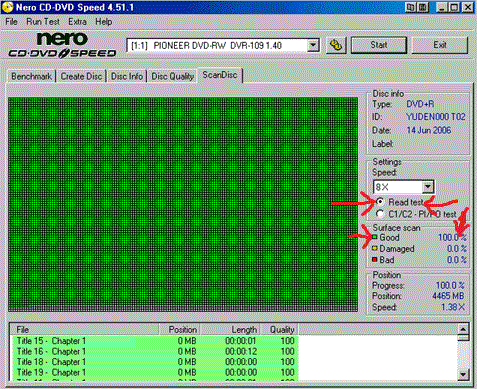The height and width of the screenshot is (389, 477).
Task: Click the options icon next to Start
Action: 336,45
